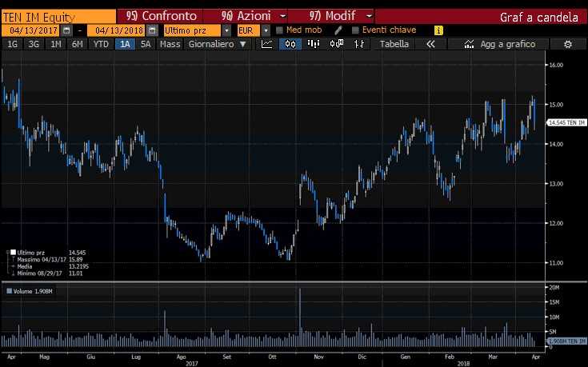Switch to line chart view
The height and width of the screenshot is (367, 588).
[267, 44]
